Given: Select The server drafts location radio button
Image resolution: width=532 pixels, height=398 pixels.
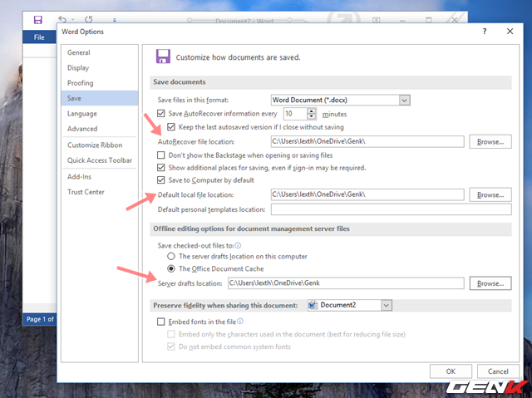Looking at the screenshot, I should (x=171, y=256).
